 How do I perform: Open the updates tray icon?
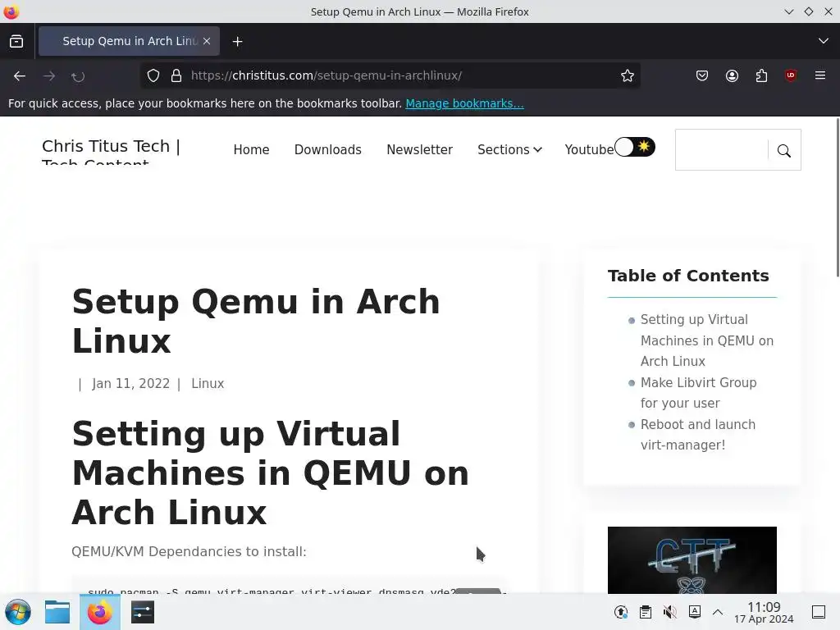point(621,612)
